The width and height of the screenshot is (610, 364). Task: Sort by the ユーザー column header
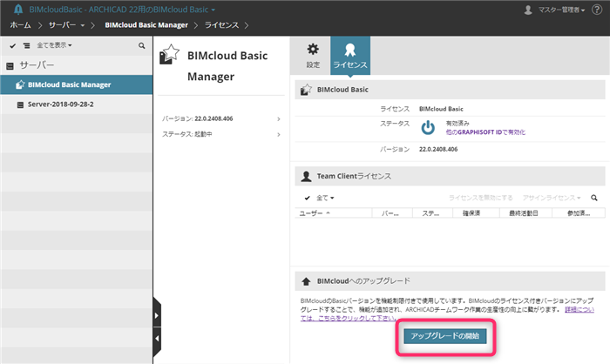tap(334, 213)
